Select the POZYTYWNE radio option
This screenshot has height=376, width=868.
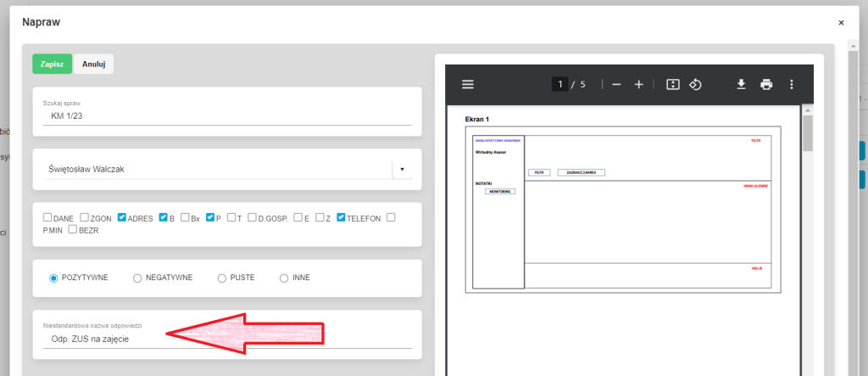pyautogui.click(x=53, y=278)
